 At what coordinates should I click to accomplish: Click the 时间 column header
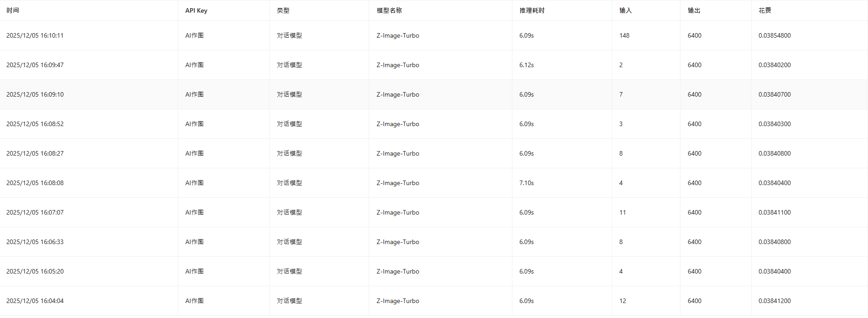pos(13,10)
